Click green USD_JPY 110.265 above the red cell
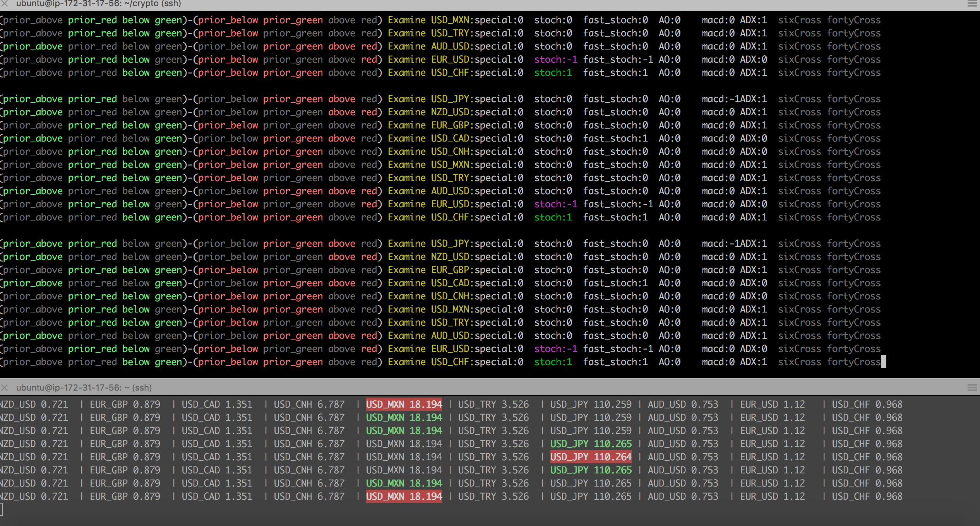This screenshot has width=980, height=526. (591, 444)
